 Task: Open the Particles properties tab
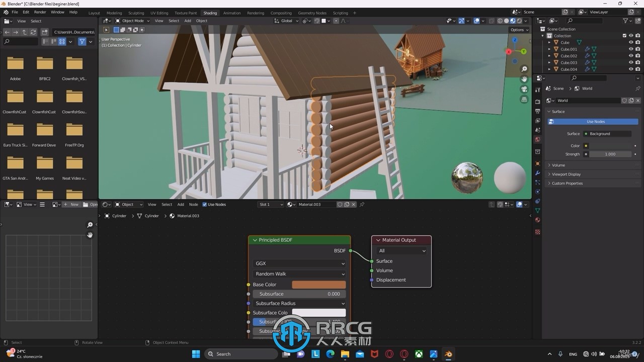pyautogui.click(x=537, y=182)
